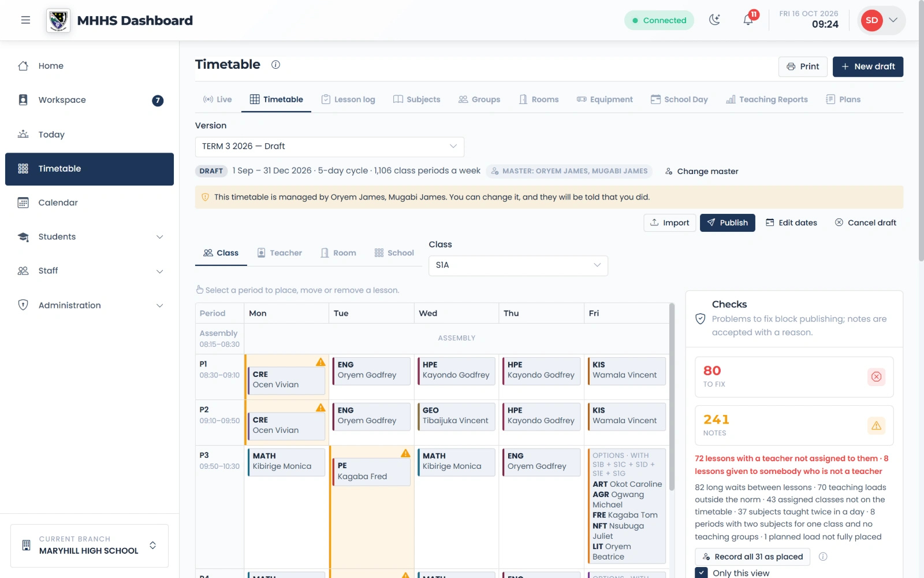
Task: Click the Notes warning triangle icon
Action: click(x=876, y=426)
